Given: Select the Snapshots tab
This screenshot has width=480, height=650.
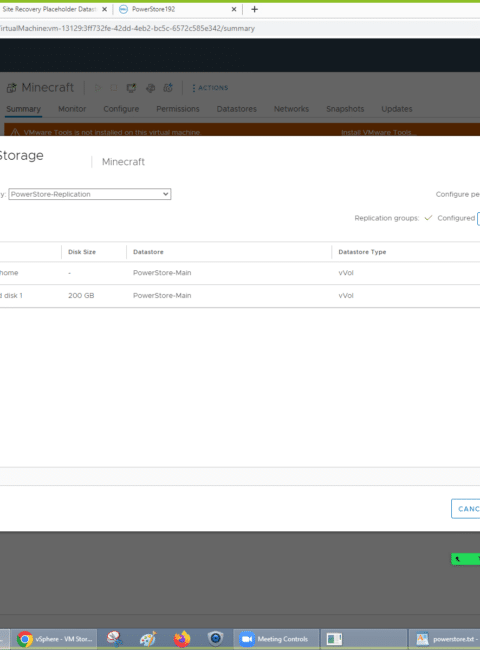Looking at the screenshot, I should pos(345,109).
